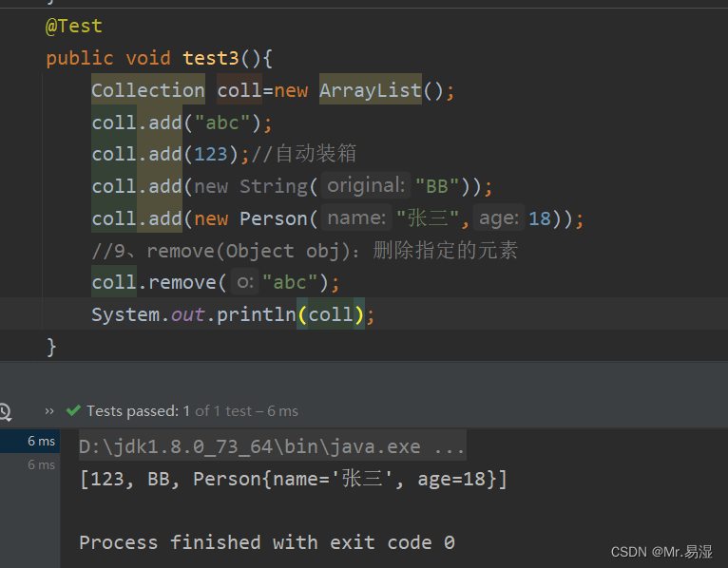Click the System.out.println line

pos(233,314)
